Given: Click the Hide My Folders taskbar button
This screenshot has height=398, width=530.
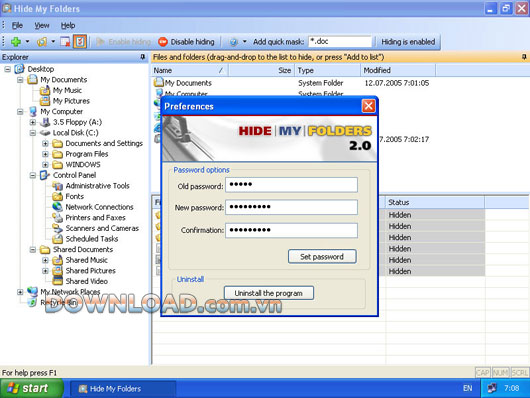Looking at the screenshot, I should 123,389.
